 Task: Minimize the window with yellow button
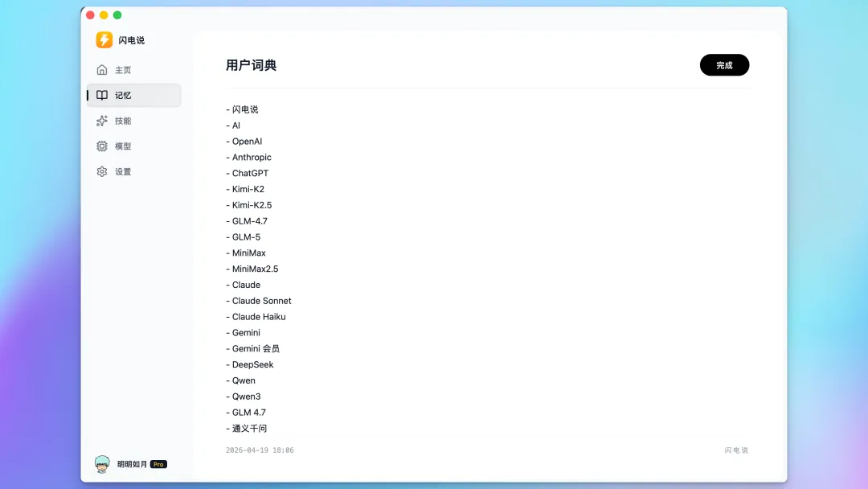104,15
